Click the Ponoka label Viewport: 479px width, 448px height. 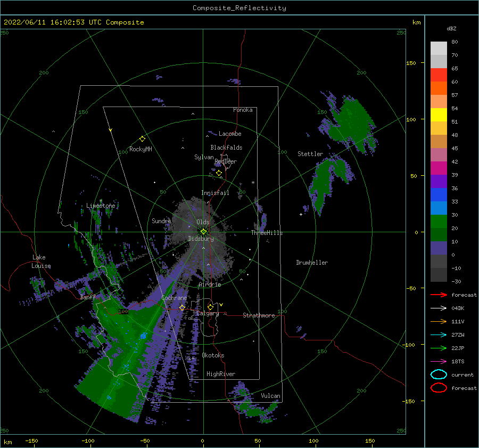[x=243, y=110]
